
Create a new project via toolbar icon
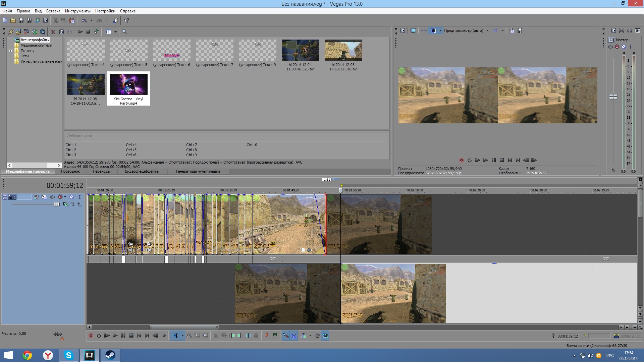[x=5, y=20]
